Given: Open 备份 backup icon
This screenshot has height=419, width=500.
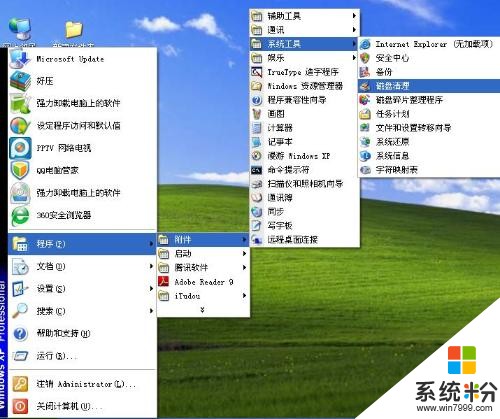Looking at the screenshot, I should [x=365, y=72].
